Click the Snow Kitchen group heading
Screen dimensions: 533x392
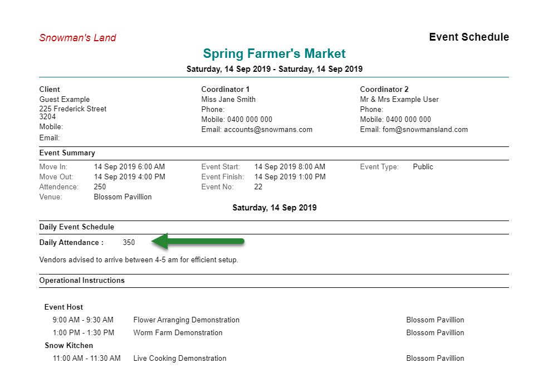[69, 345]
